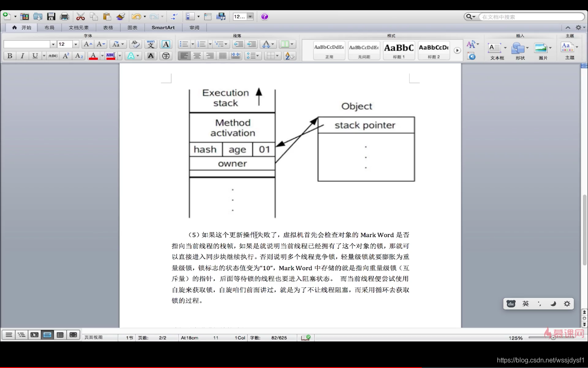Image resolution: width=588 pixels, height=368 pixels.
Task: Click the vertical scrollbar thumb
Action: pyautogui.click(x=584, y=230)
